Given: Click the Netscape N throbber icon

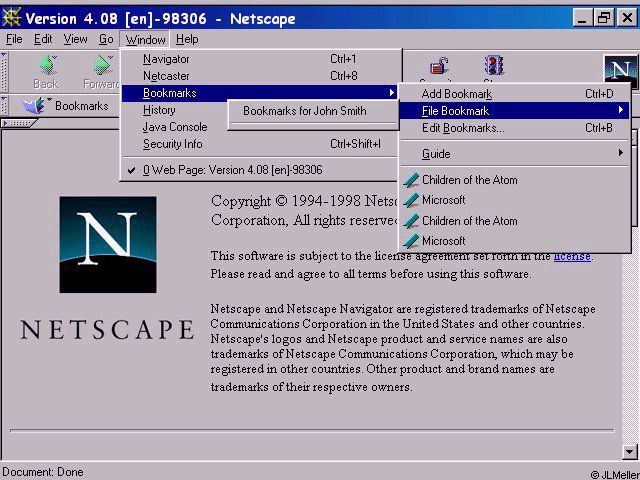Looking at the screenshot, I should point(621,70).
